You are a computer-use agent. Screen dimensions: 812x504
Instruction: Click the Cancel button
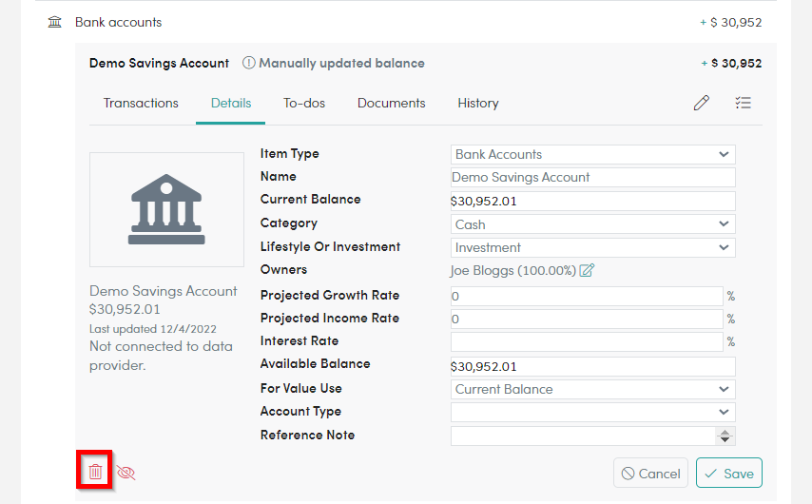tap(651, 473)
